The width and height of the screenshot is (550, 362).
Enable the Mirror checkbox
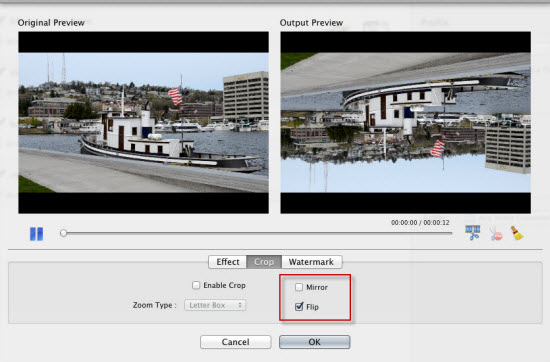[x=299, y=287]
